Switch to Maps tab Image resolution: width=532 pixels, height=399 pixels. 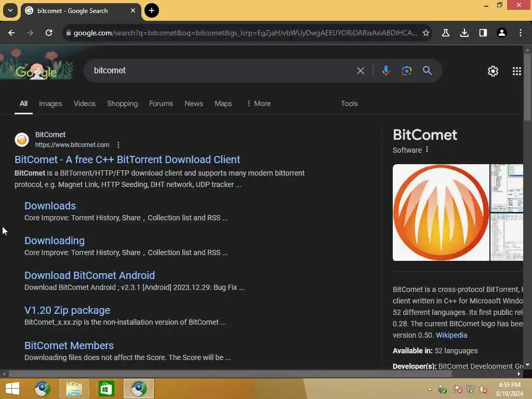(223, 103)
